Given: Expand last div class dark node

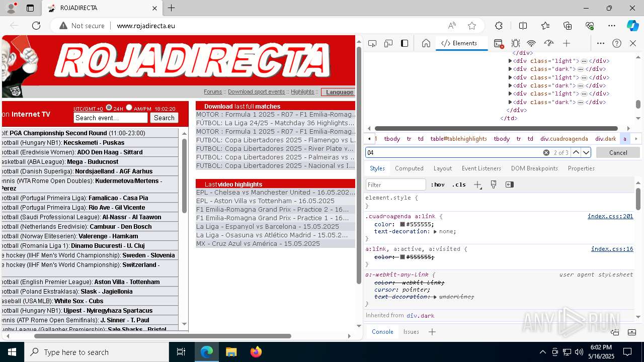Looking at the screenshot, I should 510,102.
